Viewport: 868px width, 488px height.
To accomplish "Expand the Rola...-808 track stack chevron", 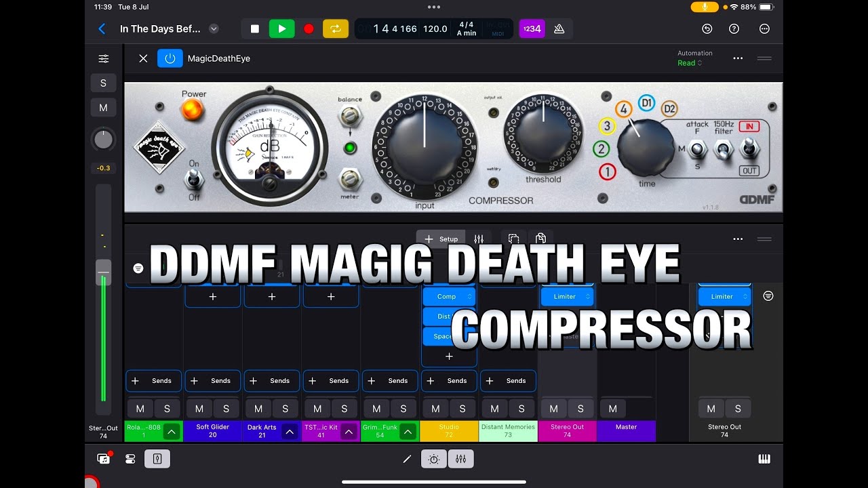I will click(172, 431).
